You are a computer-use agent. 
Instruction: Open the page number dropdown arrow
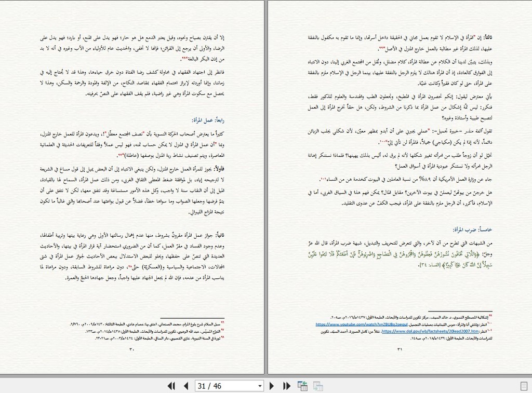[260, 386]
